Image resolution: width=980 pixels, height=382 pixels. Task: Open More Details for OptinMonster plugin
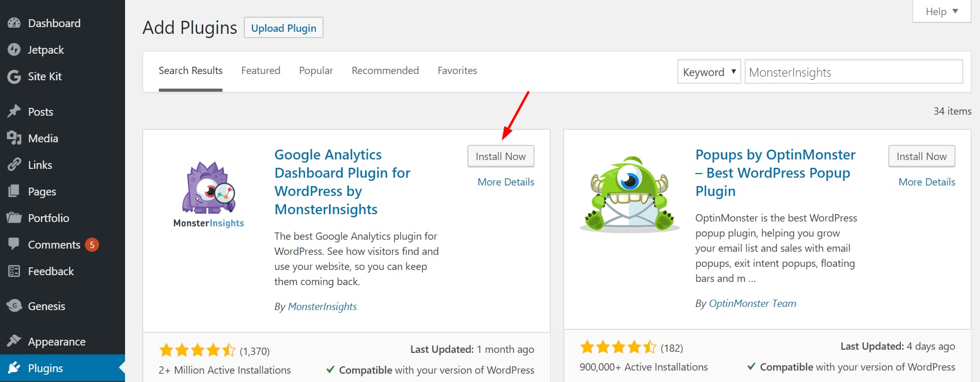[927, 182]
